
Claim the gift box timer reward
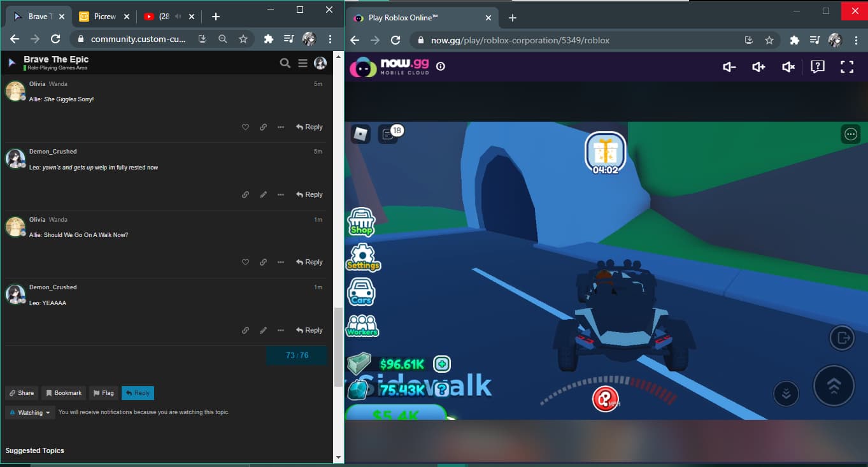(x=605, y=153)
